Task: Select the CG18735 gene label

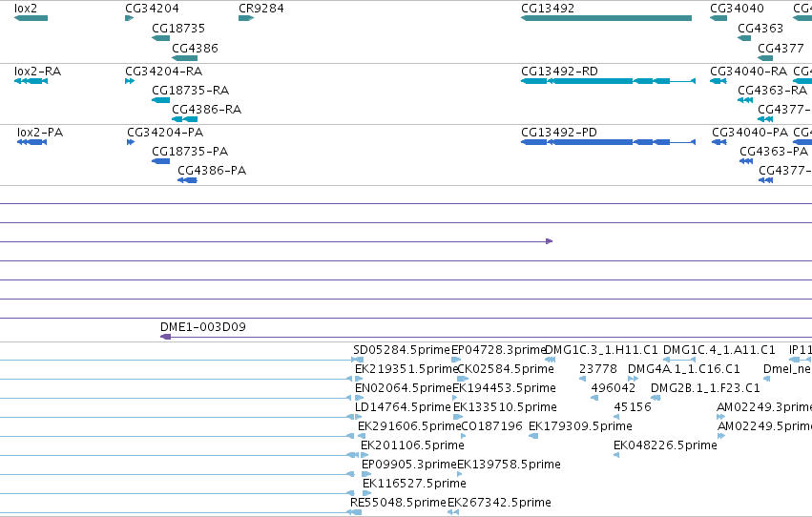Action: [178, 28]
